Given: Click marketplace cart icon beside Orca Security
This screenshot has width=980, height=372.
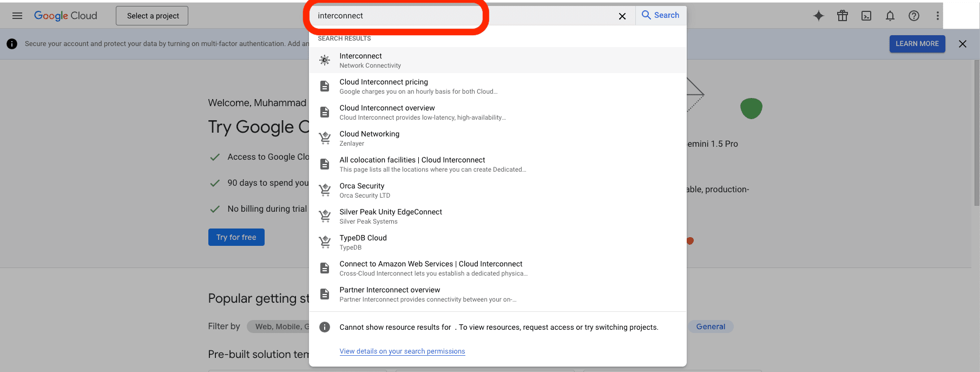Looking at the screenshot, I should (x=325, y=190).
